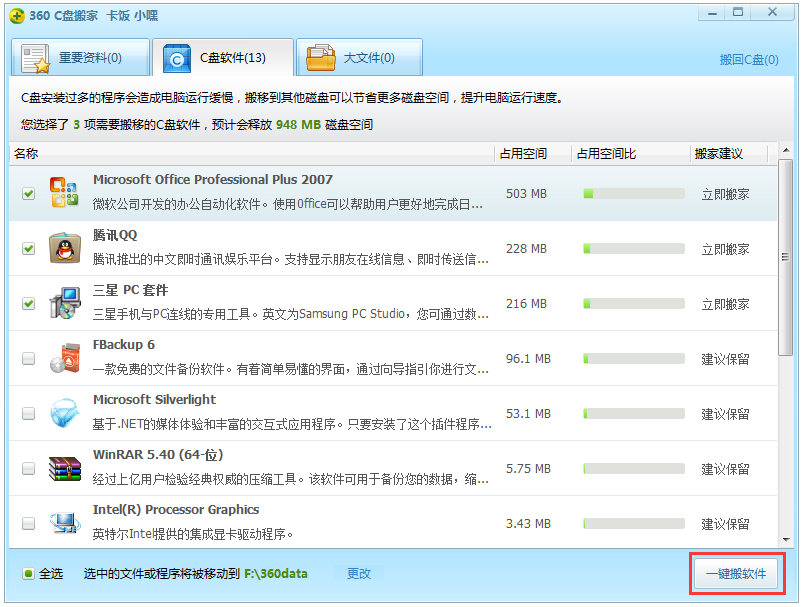Click 立即搬家 for Microsoft Office
The image size is (804, 607).
725,194
